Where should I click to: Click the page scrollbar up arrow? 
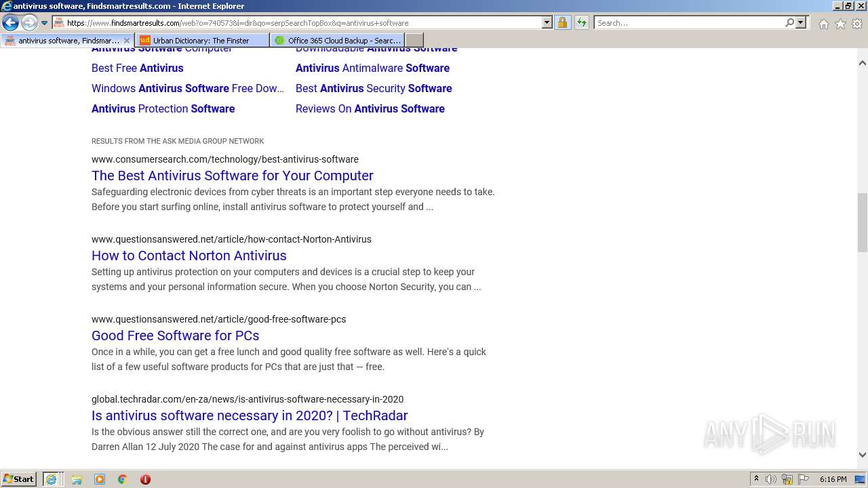[863, 63]
